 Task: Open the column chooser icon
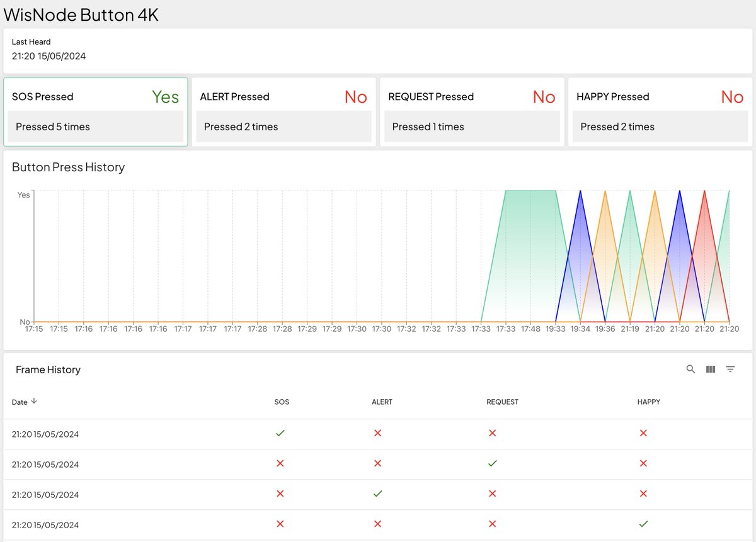pyautogui.click(x=711, y=370)
